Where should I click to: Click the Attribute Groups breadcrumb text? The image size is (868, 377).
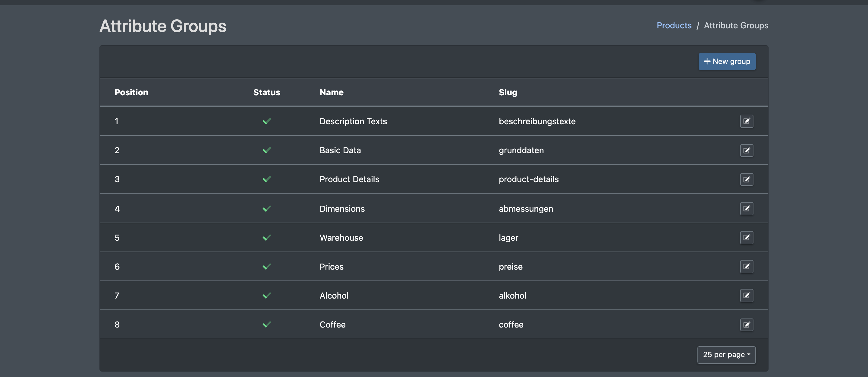[736, 25]
